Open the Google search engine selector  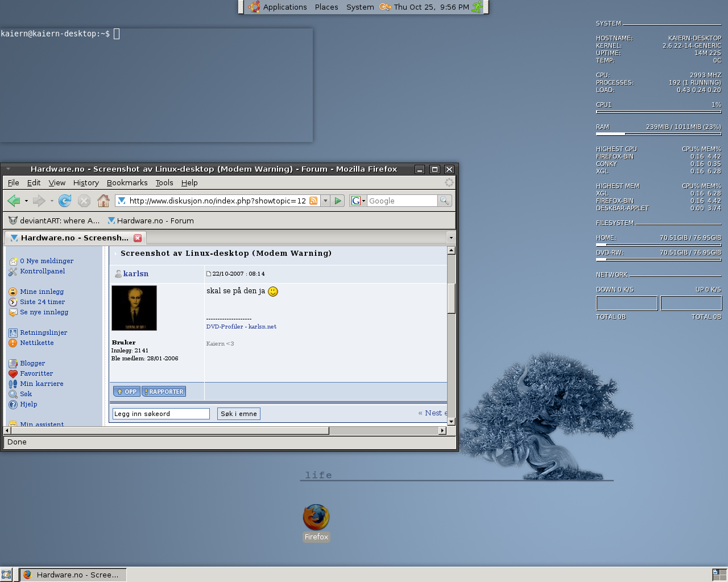tap(358, 201)
